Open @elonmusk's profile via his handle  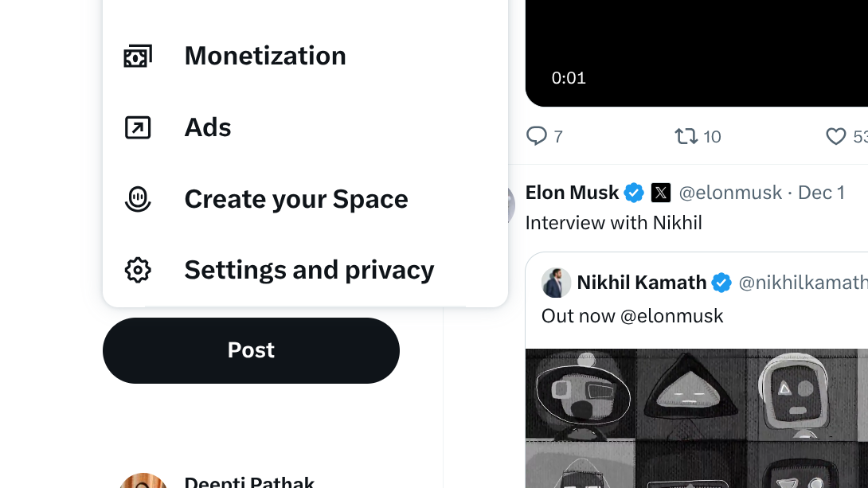click(730, 193)
